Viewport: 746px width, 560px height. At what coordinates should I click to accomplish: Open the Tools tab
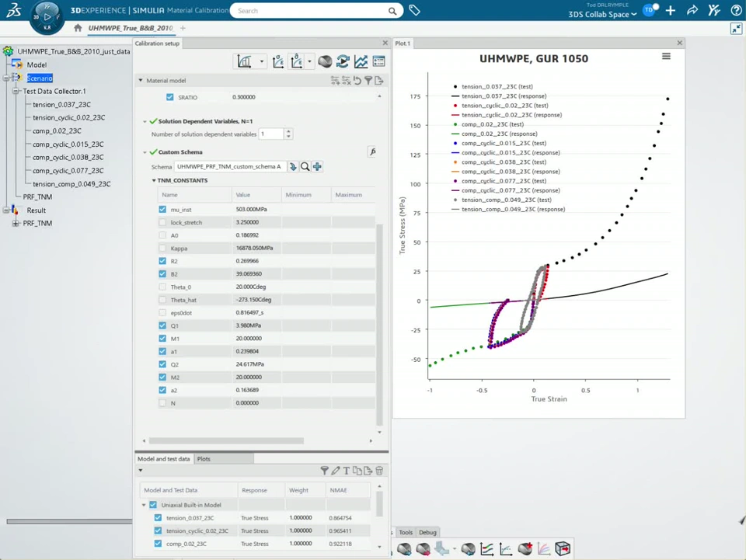[406, 533]
